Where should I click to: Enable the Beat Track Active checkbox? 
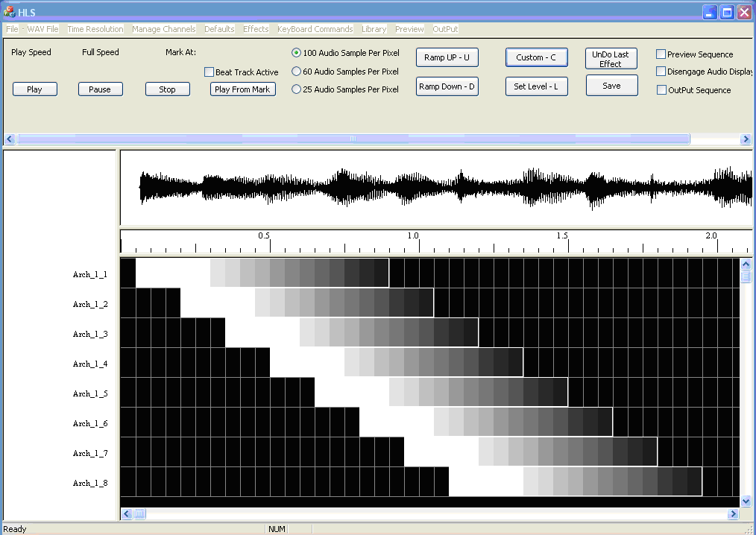(x=210, y=72)
